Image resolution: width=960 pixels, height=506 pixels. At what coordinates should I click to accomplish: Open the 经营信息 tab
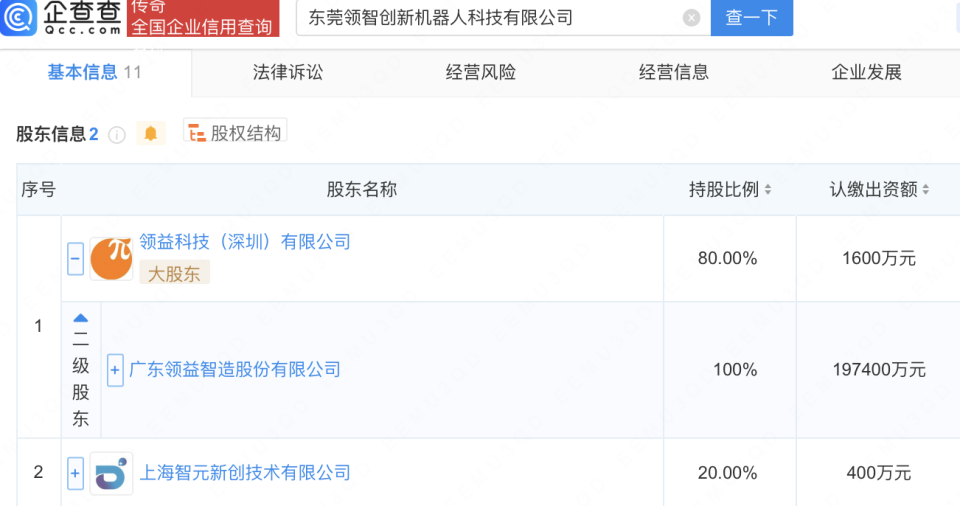[x=673, y=72]
